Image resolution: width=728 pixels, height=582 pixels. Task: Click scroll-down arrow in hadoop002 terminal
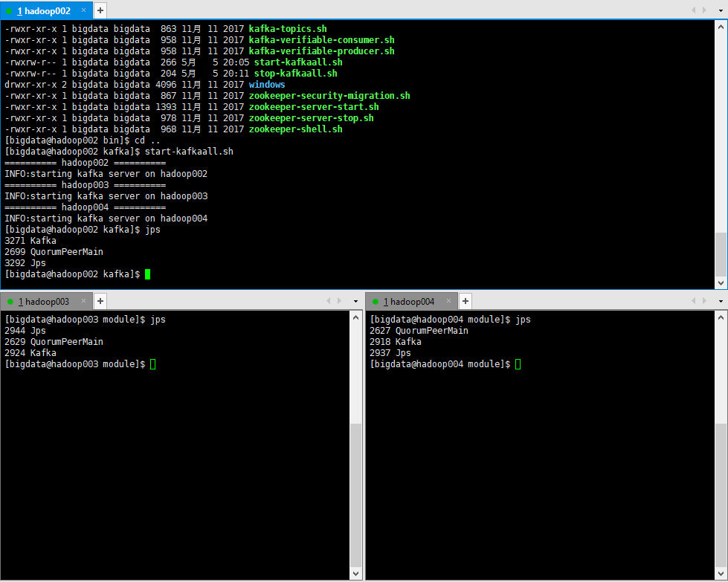coord(721,282)
